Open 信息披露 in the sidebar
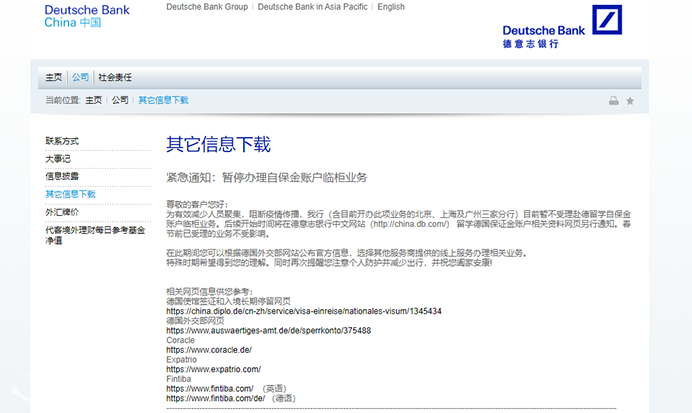This screenshot has height=413, width=692. pyautogui.click(x=62, y=176)
